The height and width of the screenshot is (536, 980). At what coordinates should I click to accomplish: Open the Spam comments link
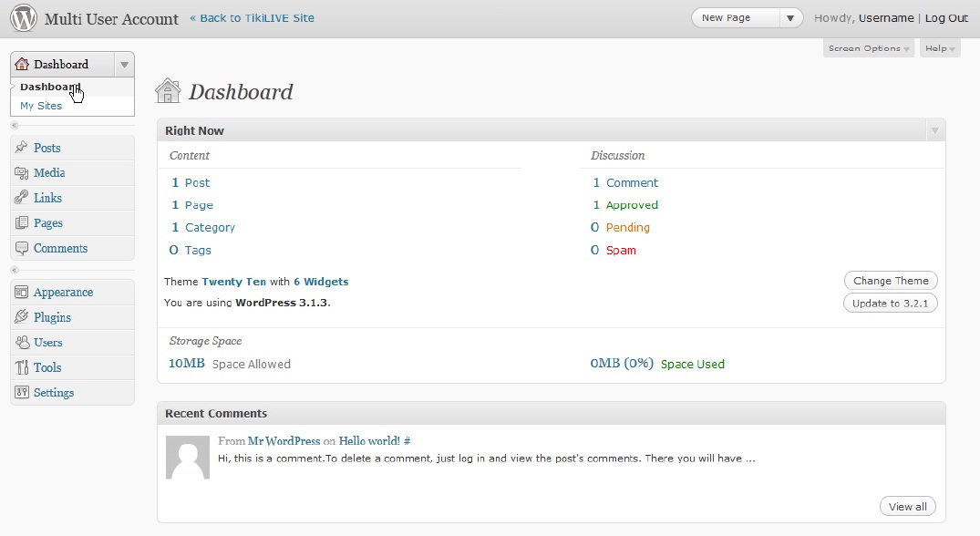point(621,250)
